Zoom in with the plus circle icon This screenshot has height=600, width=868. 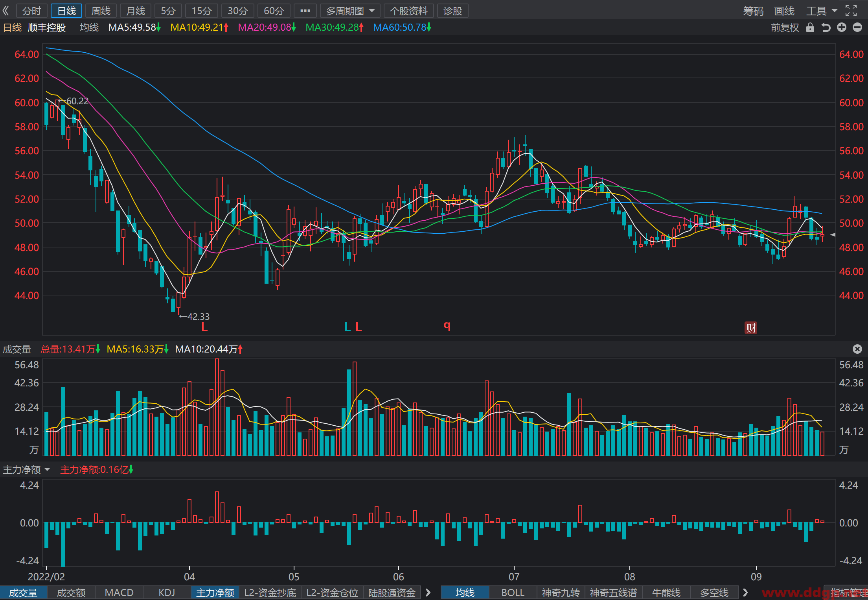842,27
